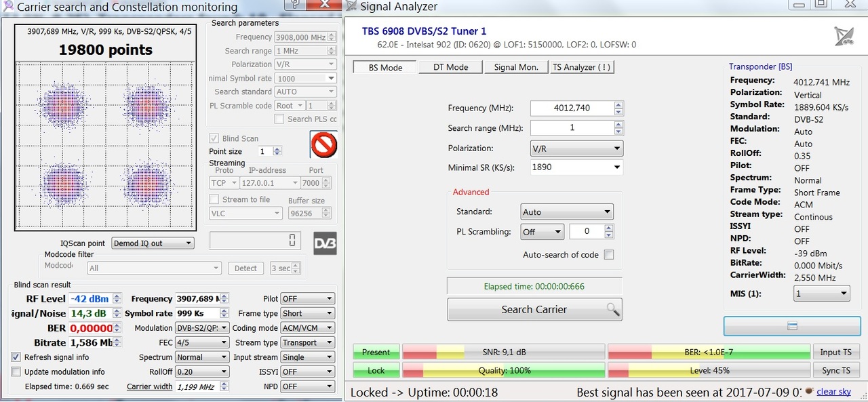Image resolution: width=868 pixels, height=402 pixels.
Task: Open the Stream type Transport dropdown
Action: 307,342
